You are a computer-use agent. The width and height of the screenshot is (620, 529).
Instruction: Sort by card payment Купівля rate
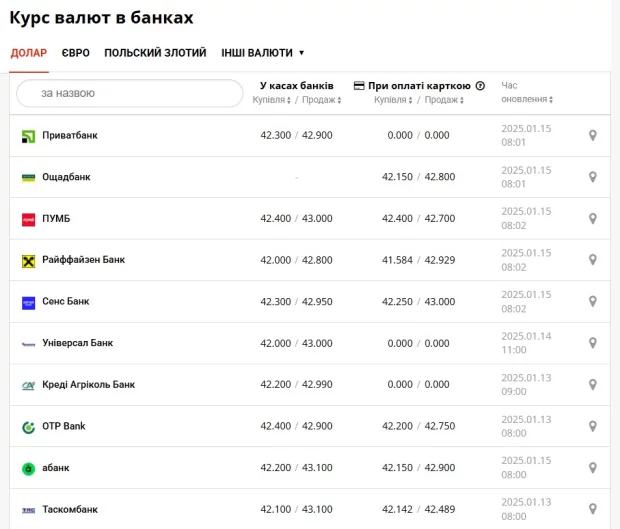tap(393, 100)
